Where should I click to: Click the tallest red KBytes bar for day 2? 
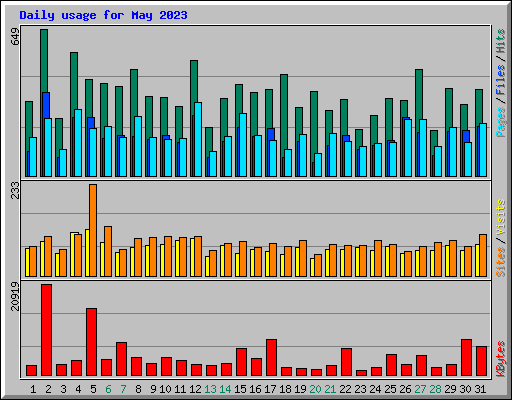(46, 330)
